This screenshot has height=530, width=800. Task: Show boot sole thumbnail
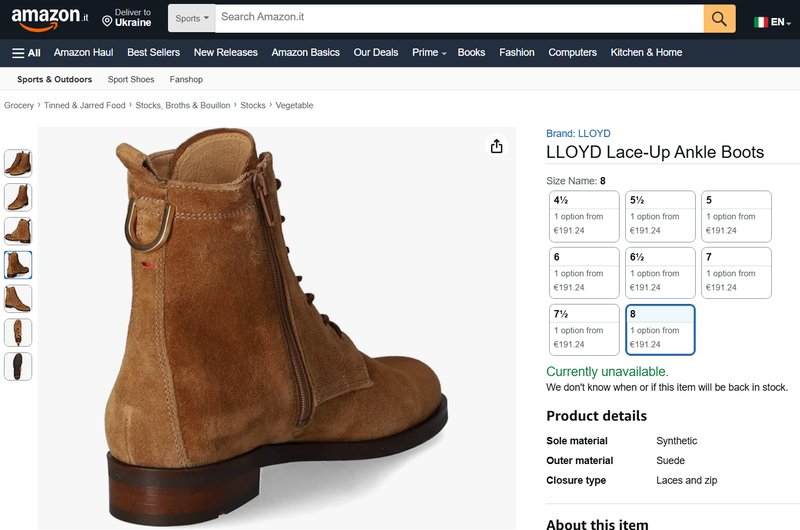click(18, 366)
